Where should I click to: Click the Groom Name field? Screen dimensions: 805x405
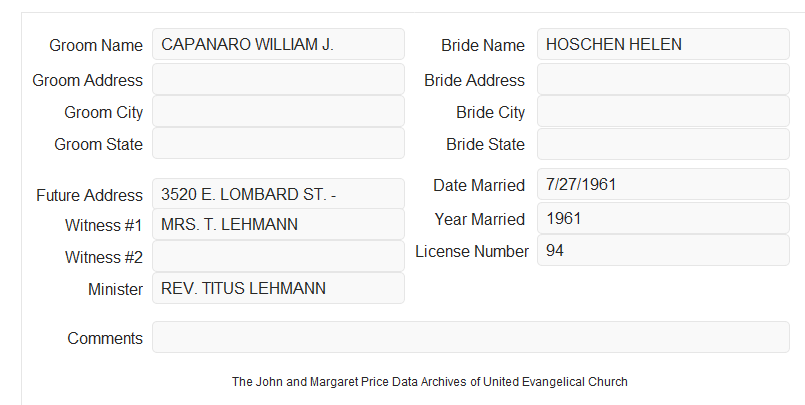point(278,44)
